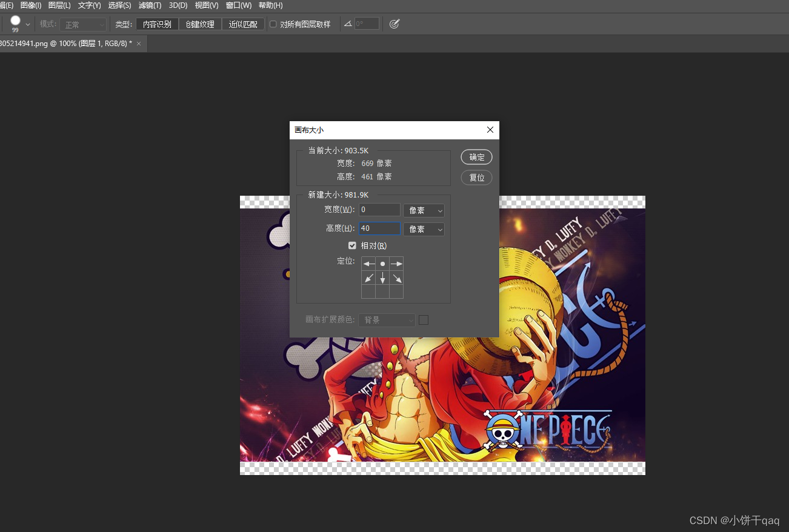Click the 复位 reset button
Viewport: 789px width, 532px height.
476,178
